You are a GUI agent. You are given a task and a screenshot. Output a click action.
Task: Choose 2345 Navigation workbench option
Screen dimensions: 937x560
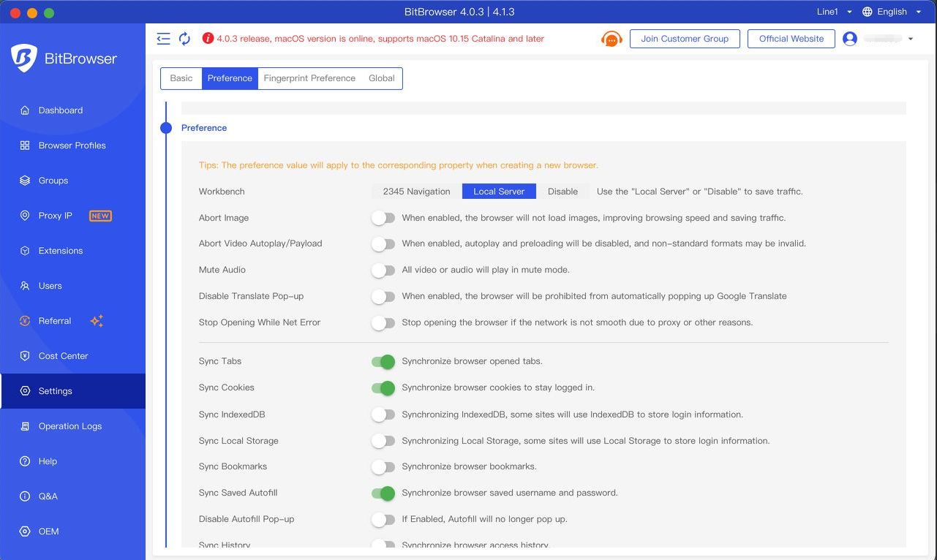point(417,192)
